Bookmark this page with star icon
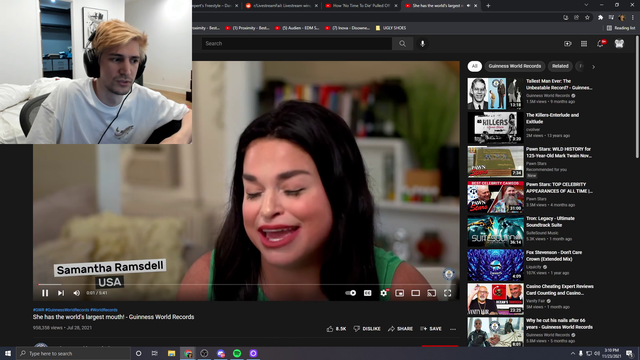Viewport: 640px width, 360px height. (587, 18)
